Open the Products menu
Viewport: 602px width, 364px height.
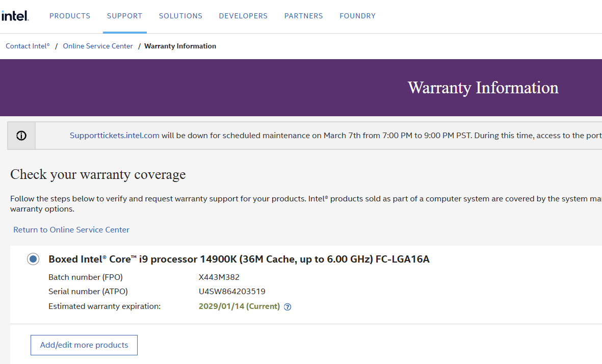pos(70,16)
